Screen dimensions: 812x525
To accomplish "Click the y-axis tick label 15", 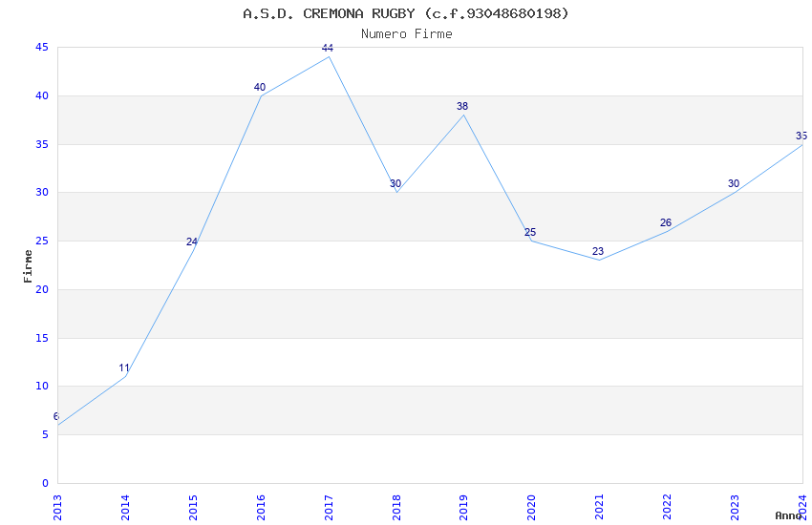I will (42, 338).
